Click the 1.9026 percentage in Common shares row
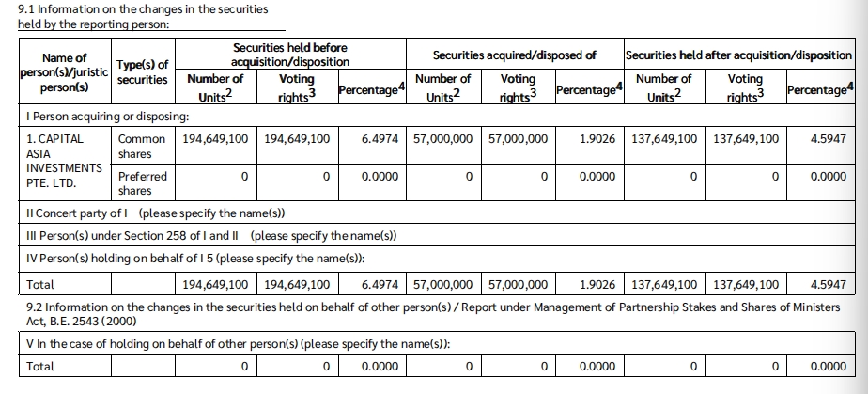 (597, 138)
